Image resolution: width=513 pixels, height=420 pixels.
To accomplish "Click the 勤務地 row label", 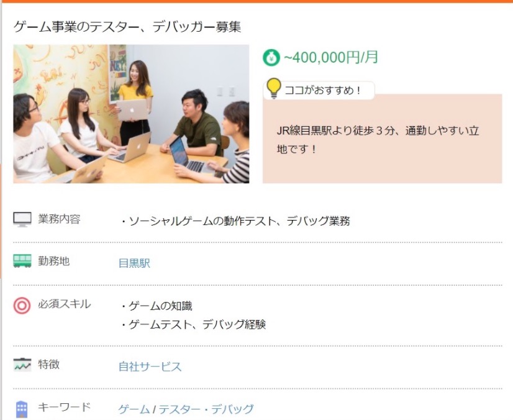I will (53, 261).
